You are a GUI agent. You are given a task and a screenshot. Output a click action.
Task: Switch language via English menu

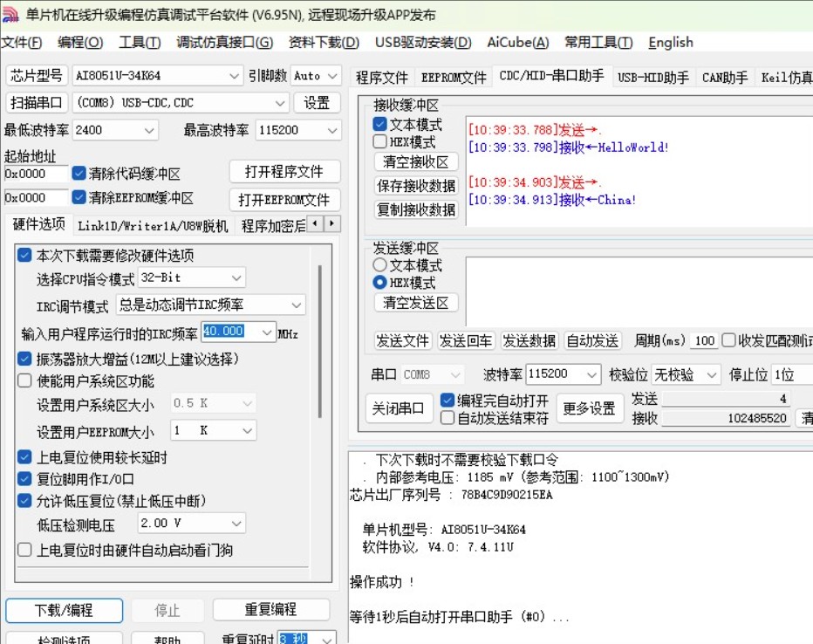[x=671, y=43]
